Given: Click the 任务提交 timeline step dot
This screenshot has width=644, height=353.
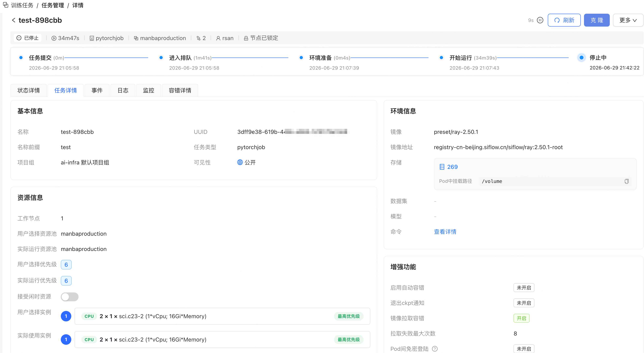Looking at the screenshot, I should (x=21, y=58).
